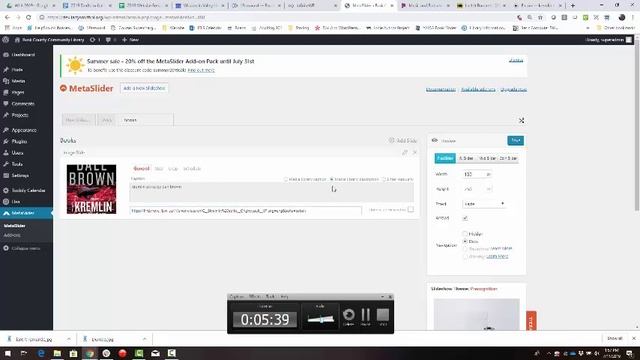The image size is (640, 360).
Task: Select first caption radio option above the text box
Action: (x=286, y=179)
